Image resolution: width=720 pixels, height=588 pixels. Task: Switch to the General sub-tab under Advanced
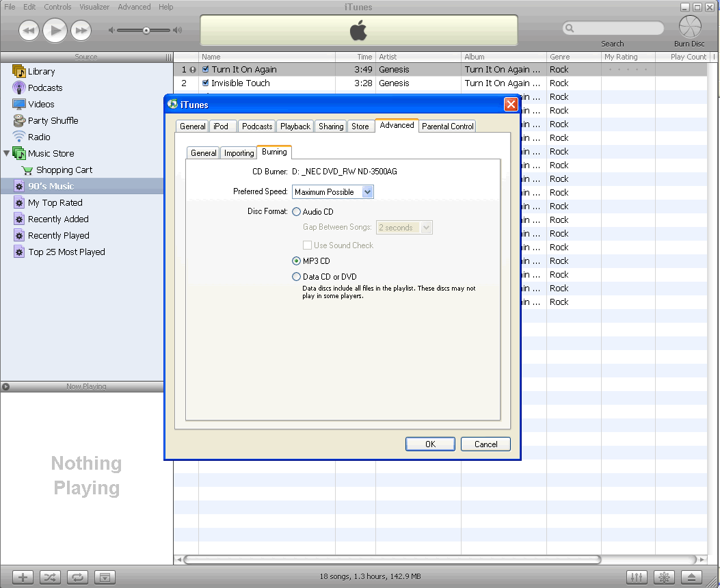203,153
